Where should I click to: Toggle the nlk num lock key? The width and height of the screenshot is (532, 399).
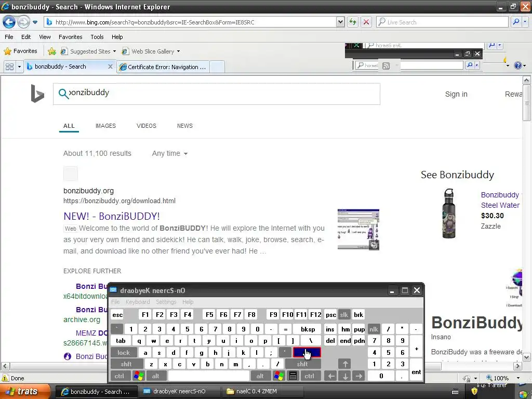point(374,329)
